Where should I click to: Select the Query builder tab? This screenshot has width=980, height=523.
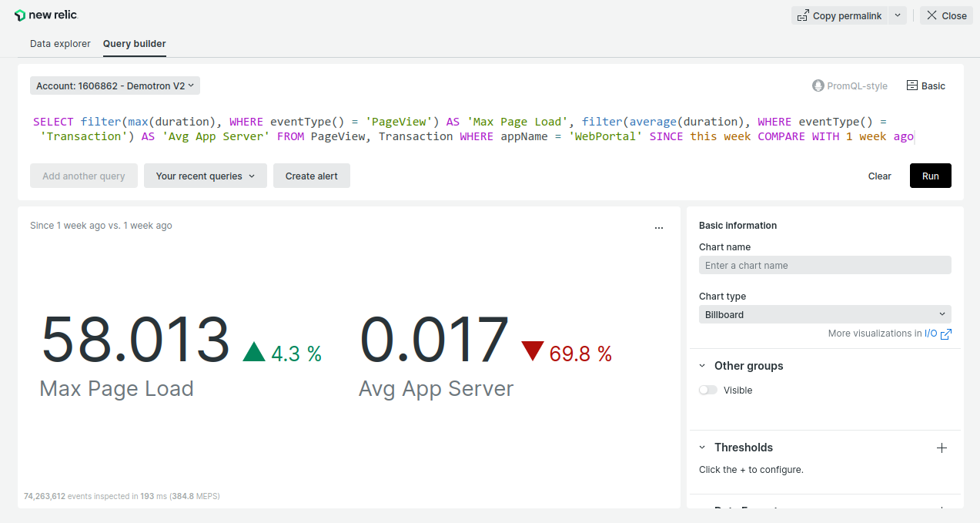(x=135, y=44)
